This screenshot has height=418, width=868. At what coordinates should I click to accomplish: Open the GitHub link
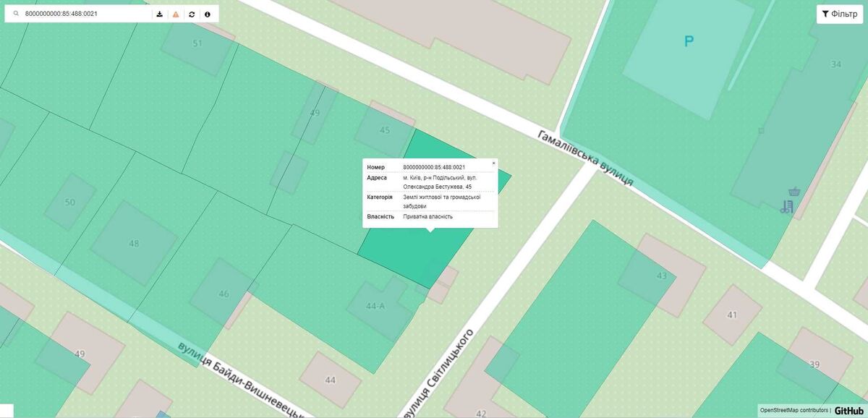tap(848, 410)
